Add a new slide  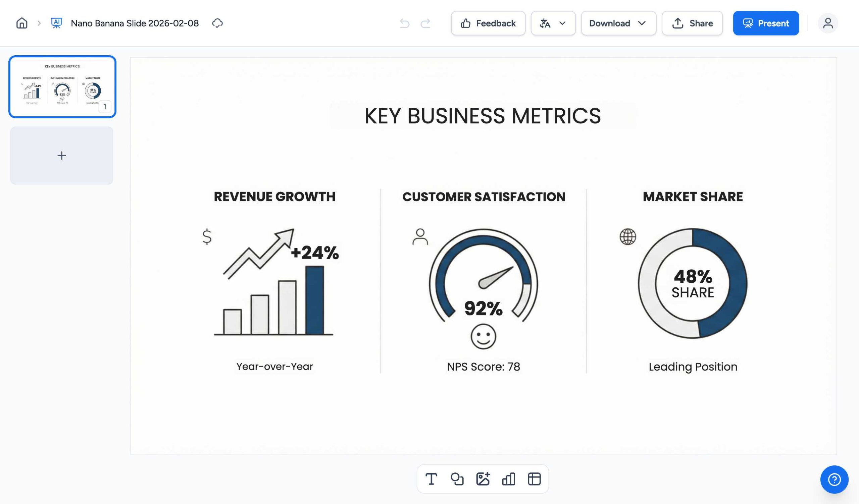click(61, 156)
